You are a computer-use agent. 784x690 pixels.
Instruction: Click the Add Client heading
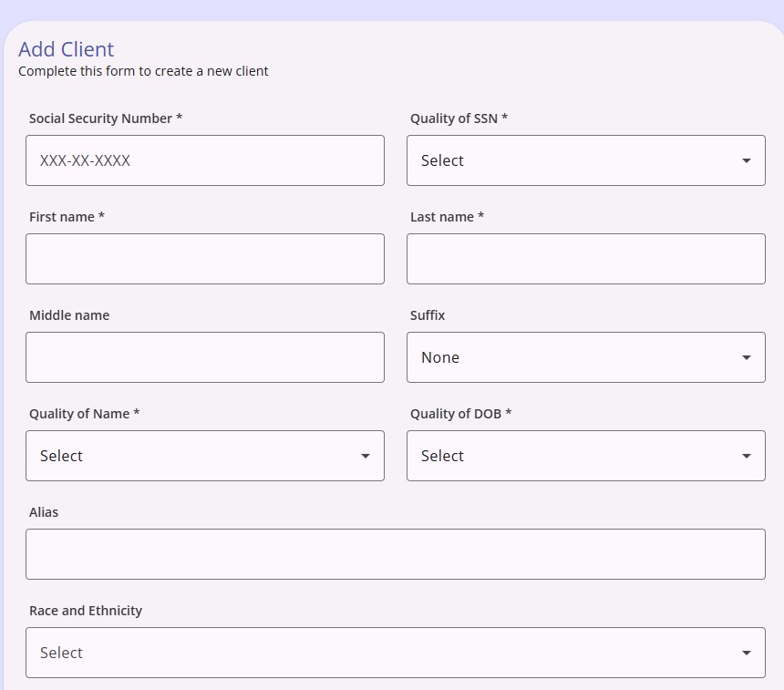66,49
